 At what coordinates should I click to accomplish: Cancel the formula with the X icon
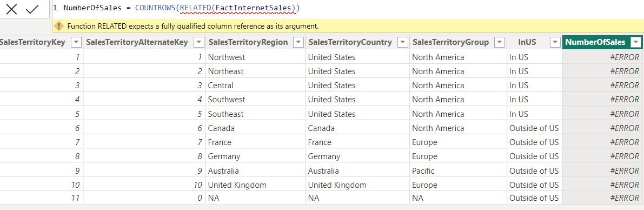point(11,9)
